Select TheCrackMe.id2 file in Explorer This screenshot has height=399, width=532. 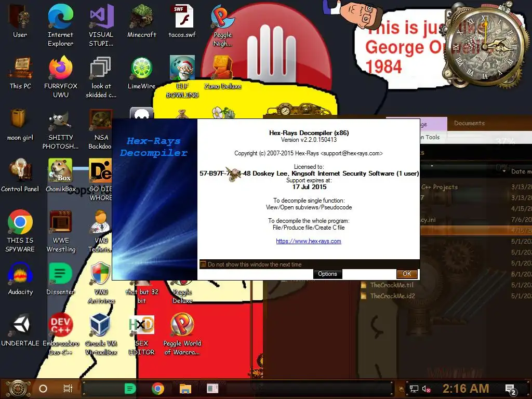pos(392,296)
